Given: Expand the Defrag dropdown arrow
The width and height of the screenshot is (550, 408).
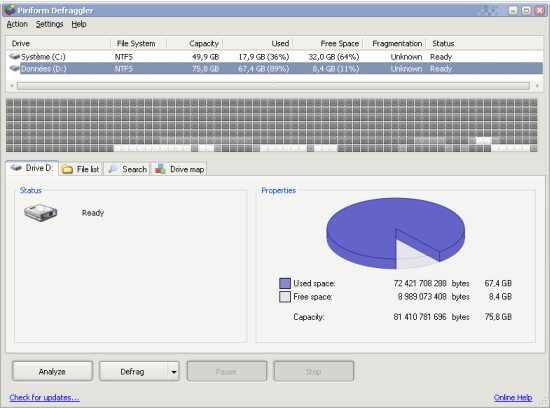Looking at the screenshot, I should (x=174, y=372).
